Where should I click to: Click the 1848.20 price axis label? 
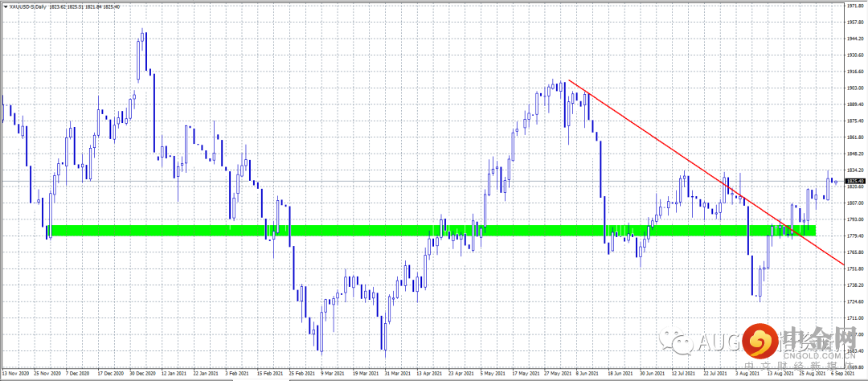(856, 154)
